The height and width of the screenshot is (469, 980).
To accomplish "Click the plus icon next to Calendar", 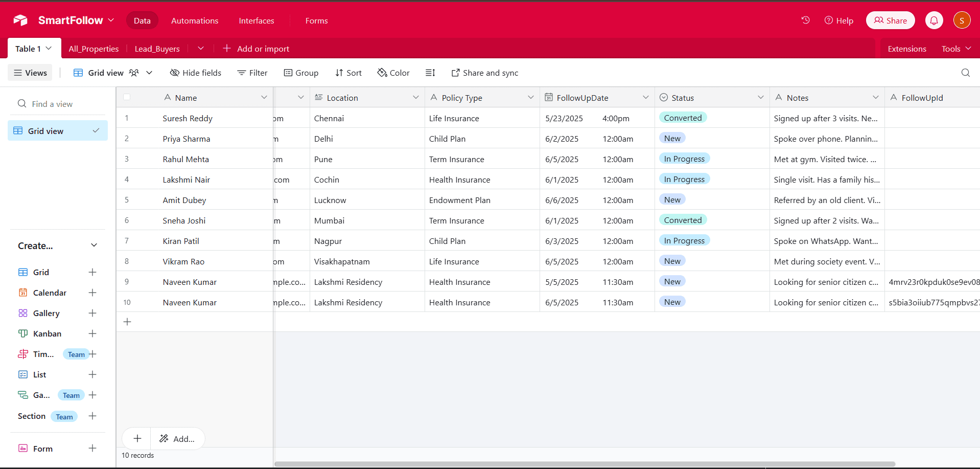I will [92, 293].
